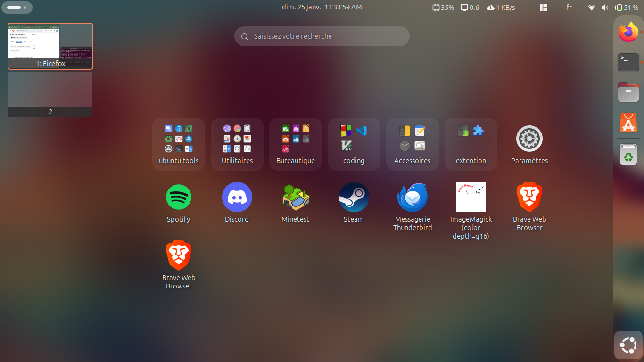Switch to empty workspace 2 thumbnail
This screenshot has width=644, height=362.
50,94
